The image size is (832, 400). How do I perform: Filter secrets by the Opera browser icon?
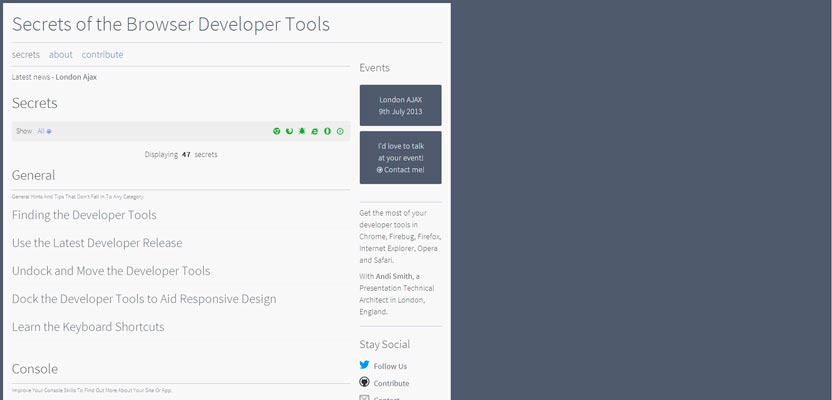click(x=328, y=131)
